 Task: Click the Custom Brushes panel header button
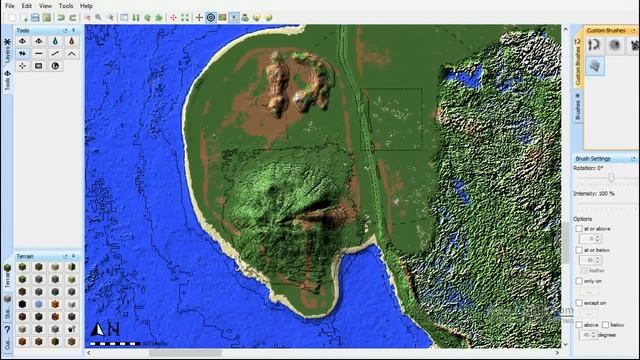click(x=633, y=31)
